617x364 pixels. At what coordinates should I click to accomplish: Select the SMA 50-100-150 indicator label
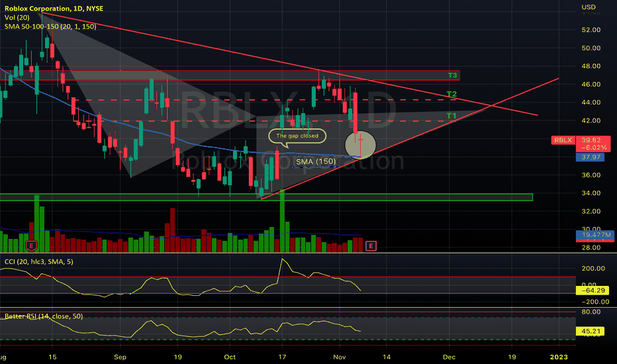point(50,26)
